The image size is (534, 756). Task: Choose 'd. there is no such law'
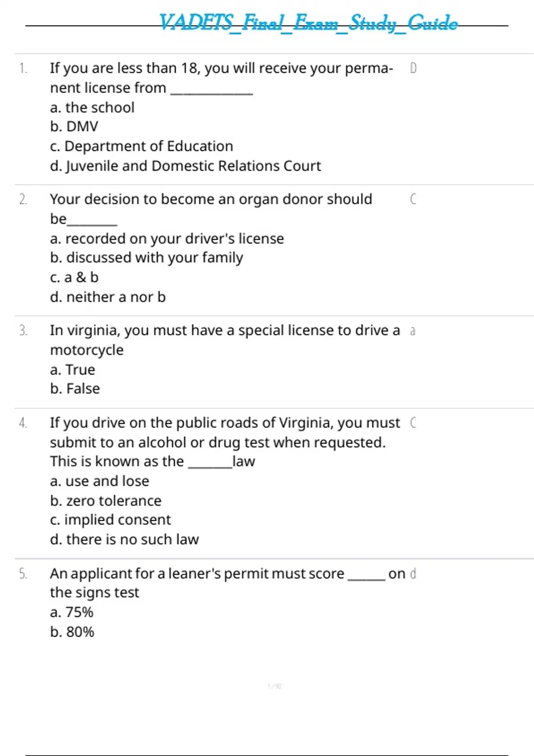(x=124, y=539)
